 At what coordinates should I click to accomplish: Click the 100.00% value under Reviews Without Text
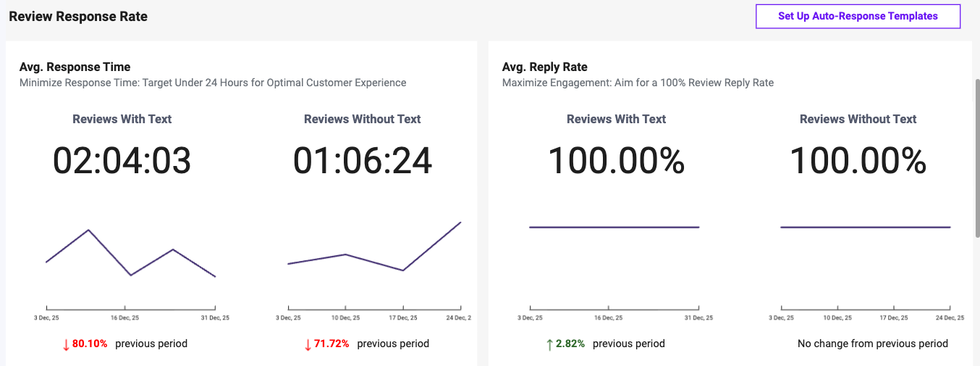pos(858,161)
